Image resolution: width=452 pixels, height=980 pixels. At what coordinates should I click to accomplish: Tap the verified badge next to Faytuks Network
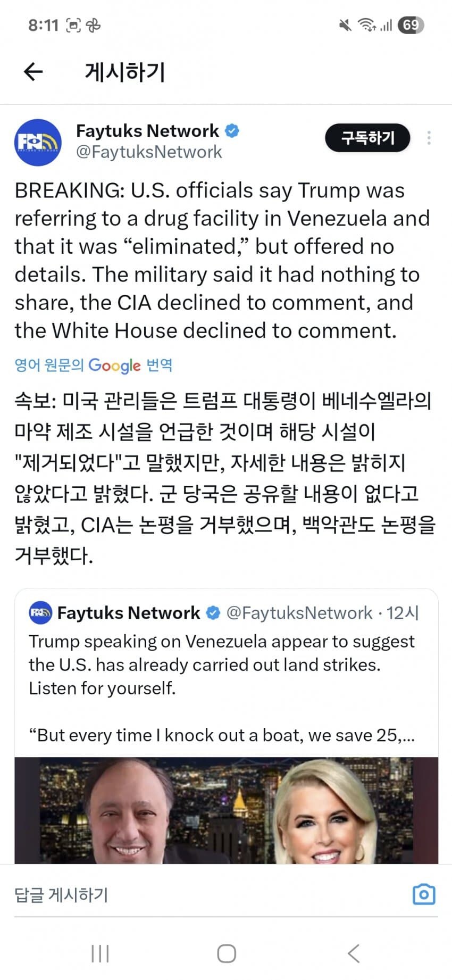coord(233,130)
